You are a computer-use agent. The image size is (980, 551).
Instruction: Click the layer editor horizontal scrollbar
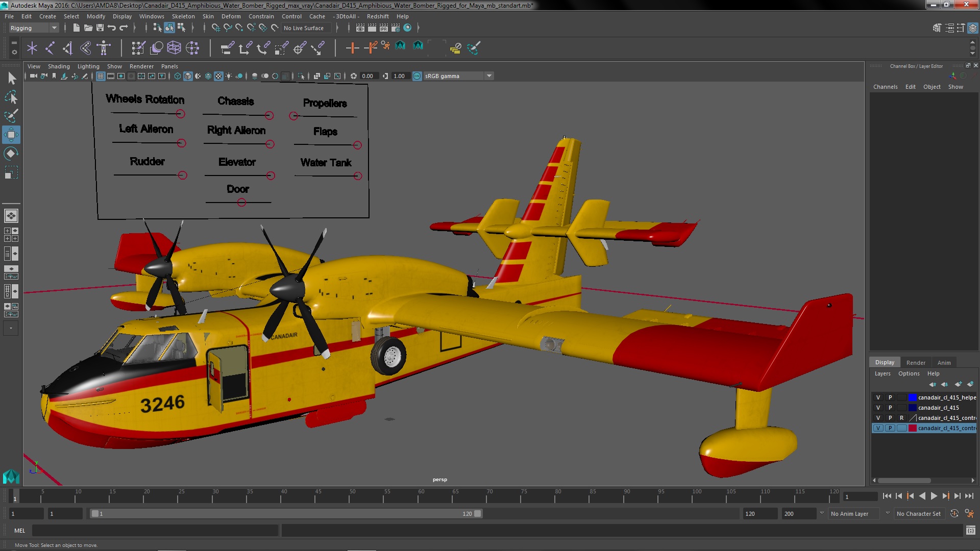(904, 480)
